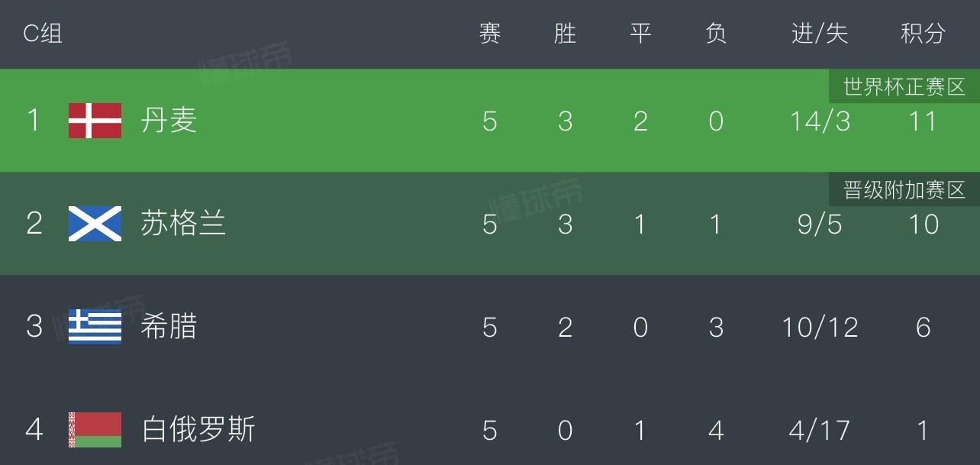Click the Belarus flag icon
This screenshot has width=980, height=465.
95,430
